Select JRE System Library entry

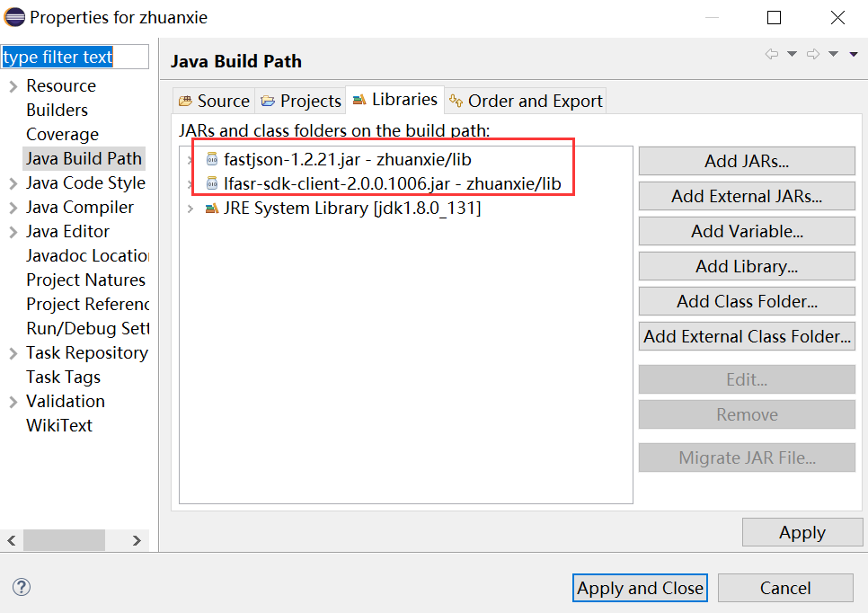352,209
